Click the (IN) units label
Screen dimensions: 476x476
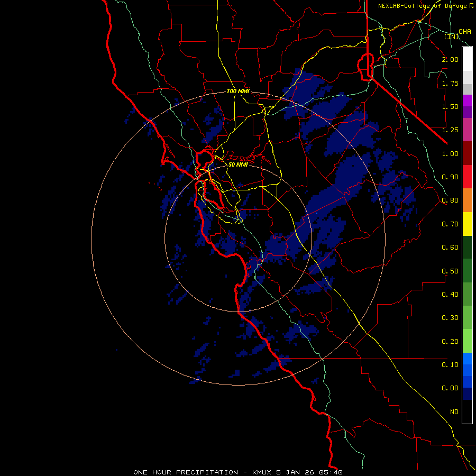pyautogui.click(x=452, y=36)
